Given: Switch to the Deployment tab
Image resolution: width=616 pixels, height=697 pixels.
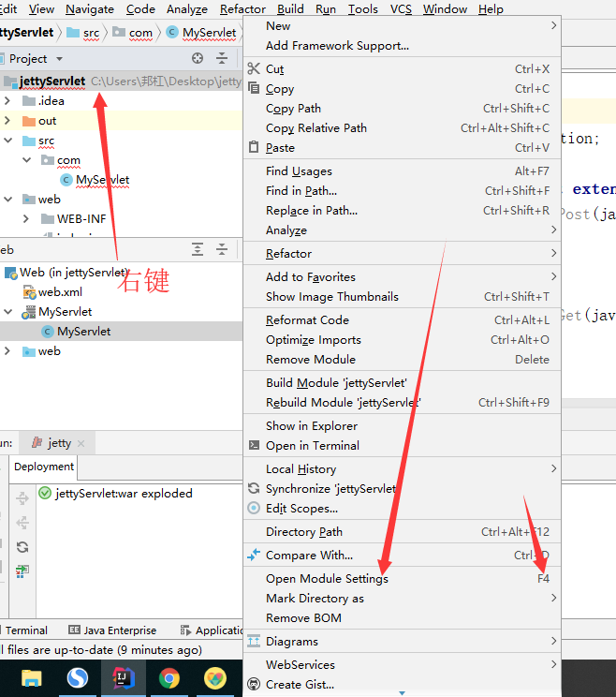Looking at the screenshot, I should [x=43, y=467].
